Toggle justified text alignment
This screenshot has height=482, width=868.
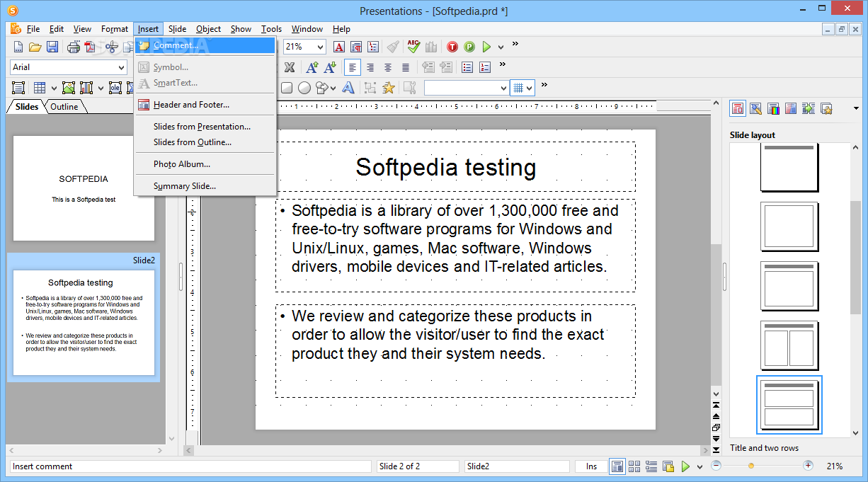pyautogui.click(x=406, y=67)
